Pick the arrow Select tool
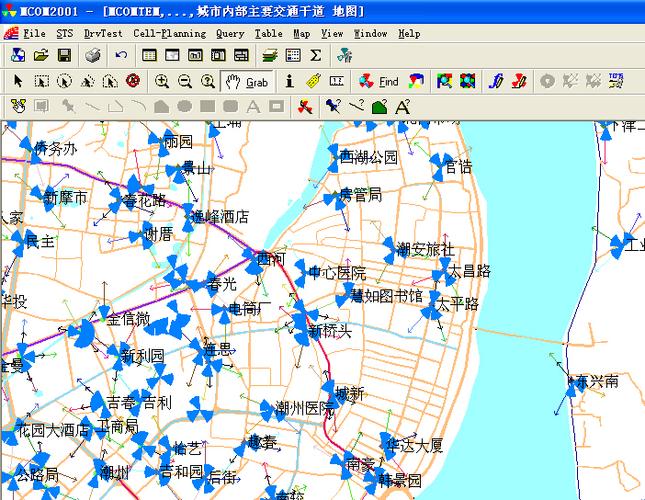 18,81
